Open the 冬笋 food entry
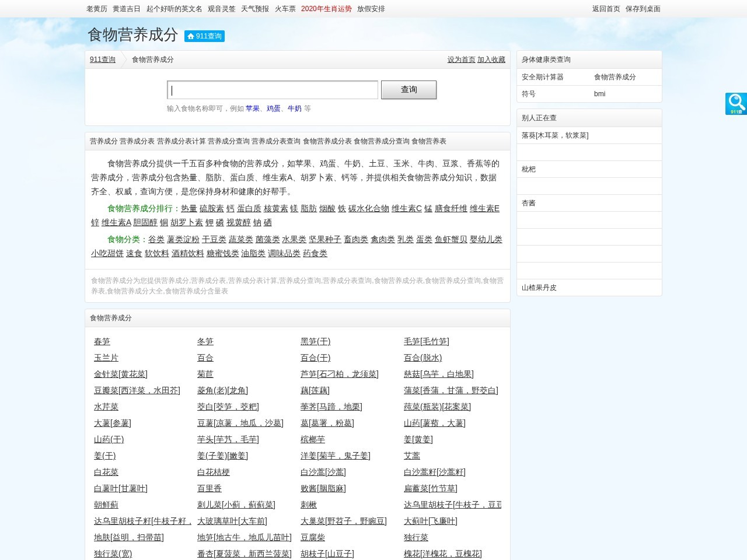This screenshot has height=560, width=747. [x=205, y=341]
